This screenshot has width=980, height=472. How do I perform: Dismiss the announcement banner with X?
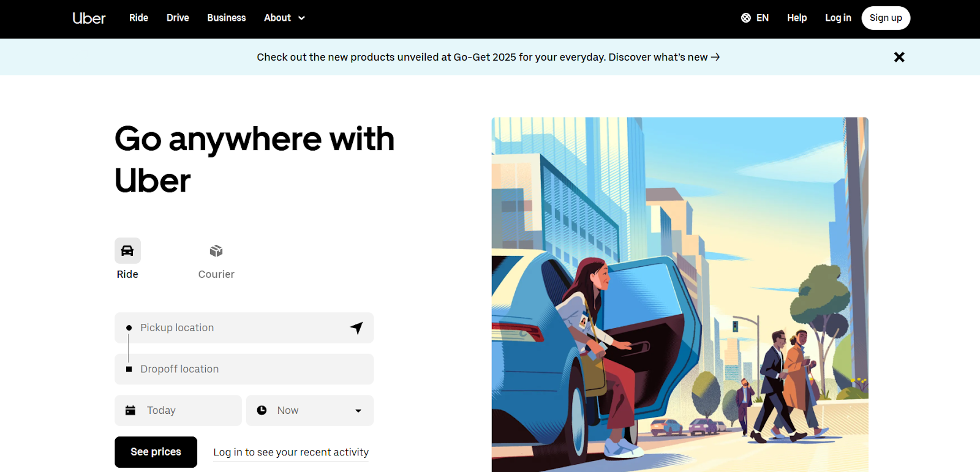coord(899,57)
